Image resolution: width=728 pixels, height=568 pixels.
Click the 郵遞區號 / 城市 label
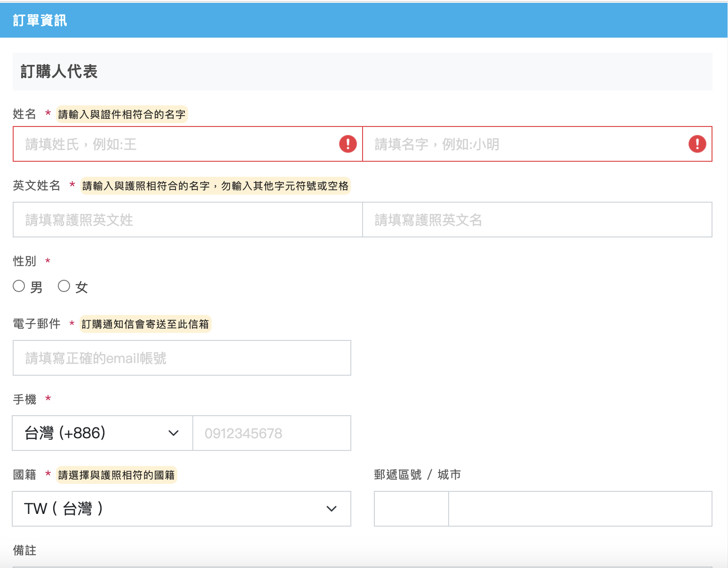pos(418,474)
